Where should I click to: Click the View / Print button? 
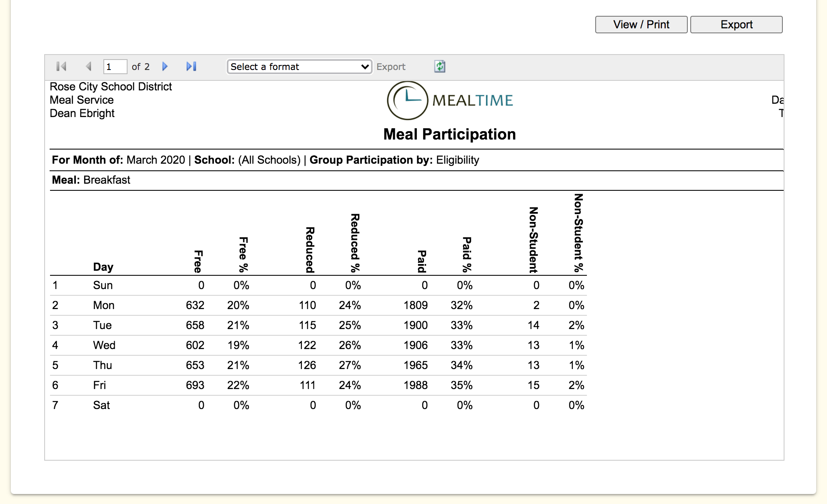pyautogui.click(x=641, y=25)
